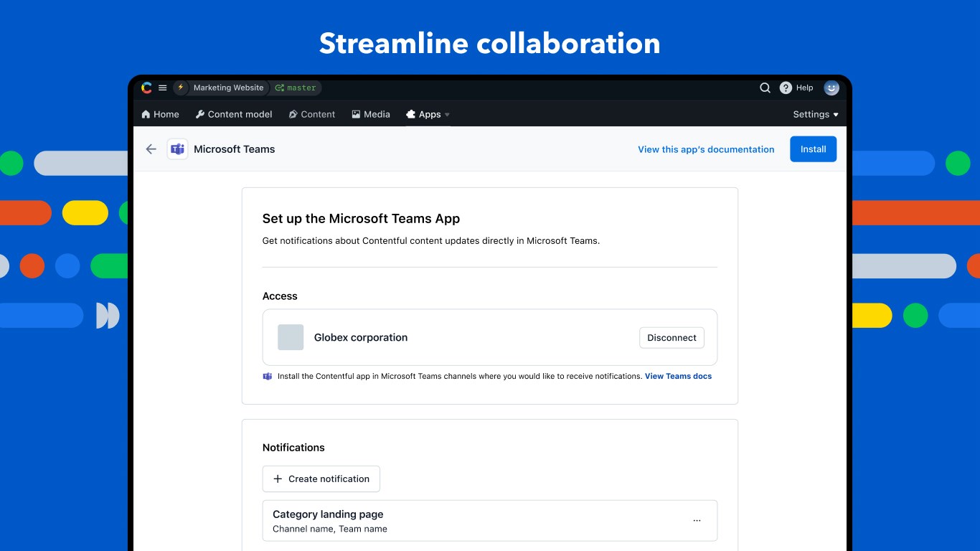Screen dimensions: 980x551
Task: Click the lightning bolt space icon
Action: tap(181, 88)
